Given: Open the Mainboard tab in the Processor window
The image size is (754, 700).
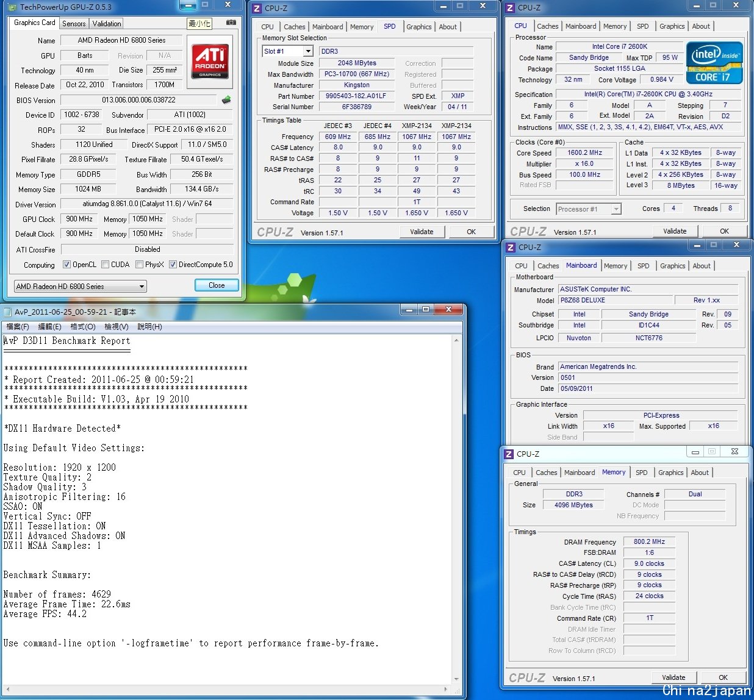Looking at the screenshot, I should point(581,26).
